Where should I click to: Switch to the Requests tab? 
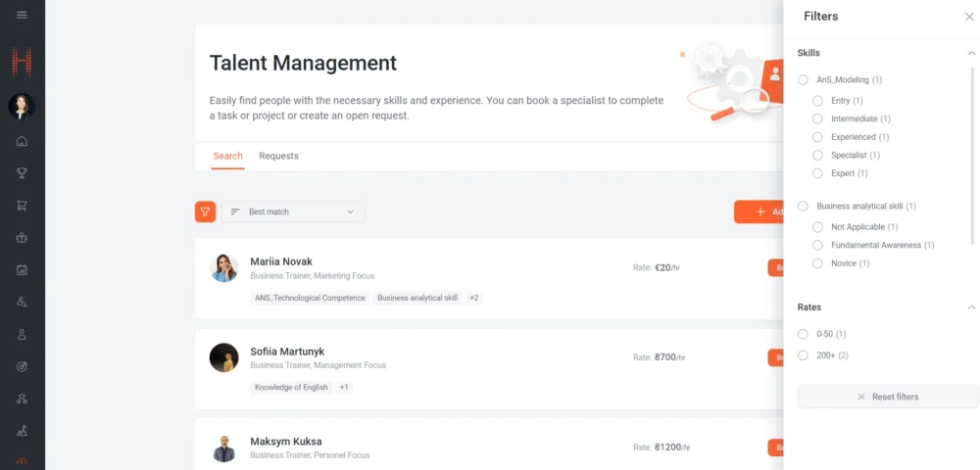[x=278, y=156]
